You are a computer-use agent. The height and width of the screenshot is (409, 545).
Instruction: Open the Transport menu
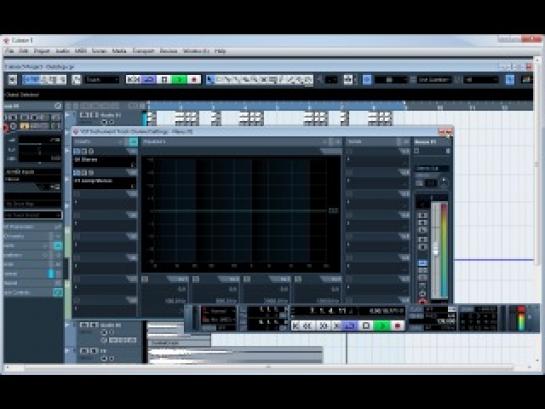143,51
